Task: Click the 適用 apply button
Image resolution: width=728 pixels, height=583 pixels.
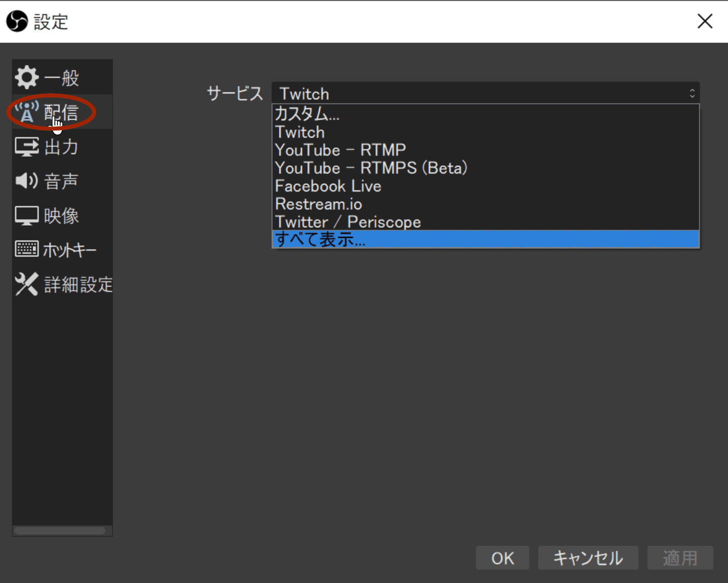Action: click(x=680, y=558)
